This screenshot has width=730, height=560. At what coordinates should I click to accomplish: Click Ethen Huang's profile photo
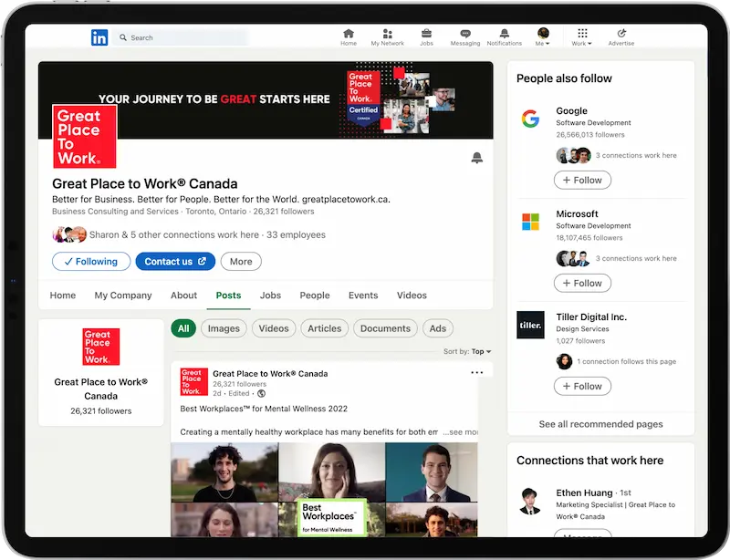click(530, 502)
